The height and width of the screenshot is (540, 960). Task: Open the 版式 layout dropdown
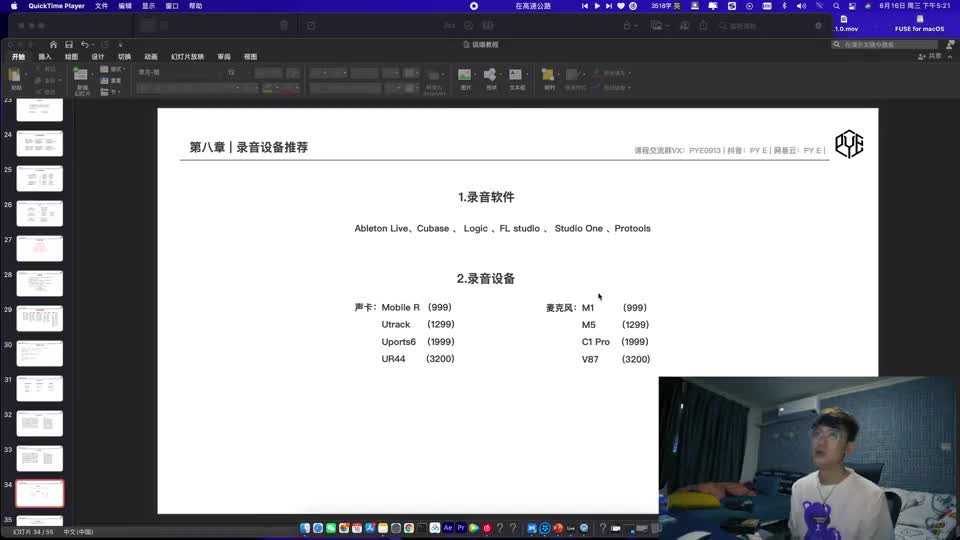113,69
